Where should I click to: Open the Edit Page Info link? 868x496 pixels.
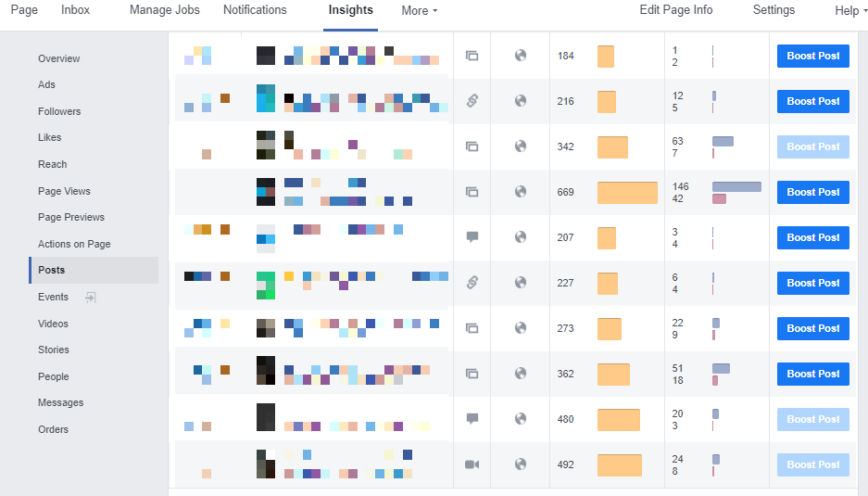(x=676, y=10)
